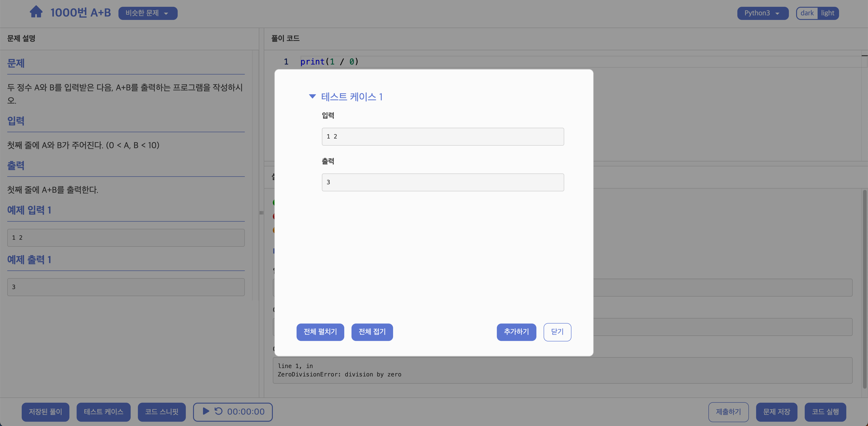Click 추가하기 to add a test case
The height and width of the screenshot is (426, 868).
tap(516, 332)
